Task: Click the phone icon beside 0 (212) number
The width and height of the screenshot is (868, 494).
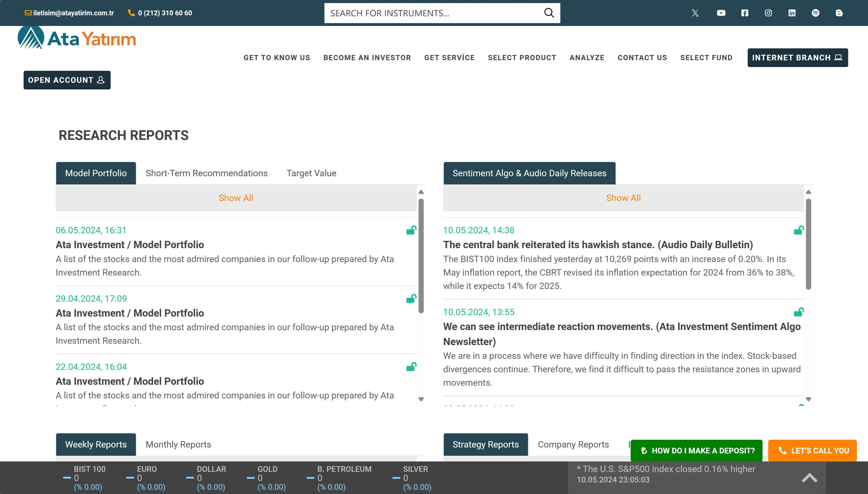Action: click(x=131, y=13)
